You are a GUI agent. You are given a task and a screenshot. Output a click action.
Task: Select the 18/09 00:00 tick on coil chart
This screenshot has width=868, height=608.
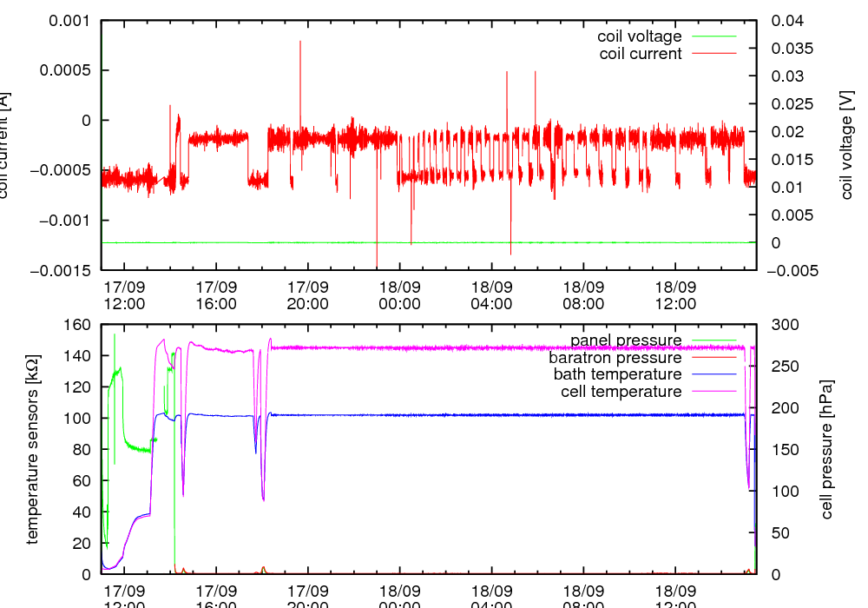[399, 294]
